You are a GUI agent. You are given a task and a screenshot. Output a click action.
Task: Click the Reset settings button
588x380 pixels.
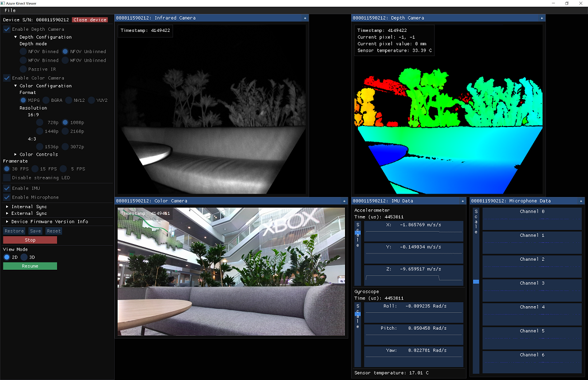54,231
